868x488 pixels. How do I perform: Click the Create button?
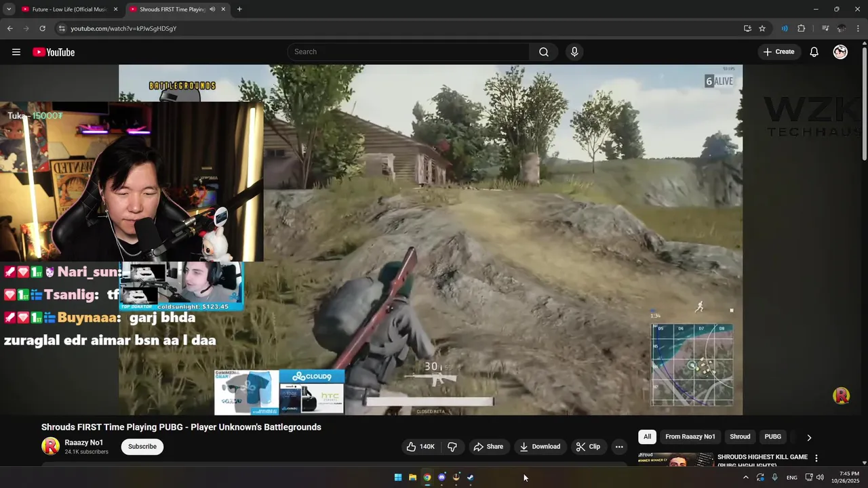(778, 52)
